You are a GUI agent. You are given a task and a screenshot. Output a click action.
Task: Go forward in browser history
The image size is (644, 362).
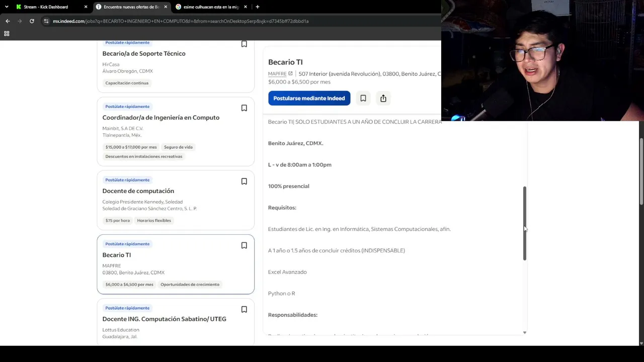(20, 21)
